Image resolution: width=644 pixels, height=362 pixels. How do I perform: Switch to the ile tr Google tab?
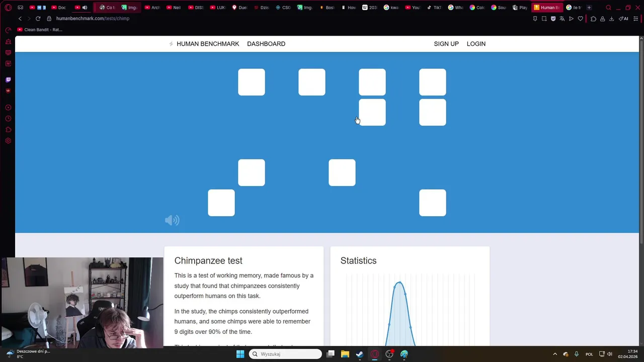coord(574,8)
